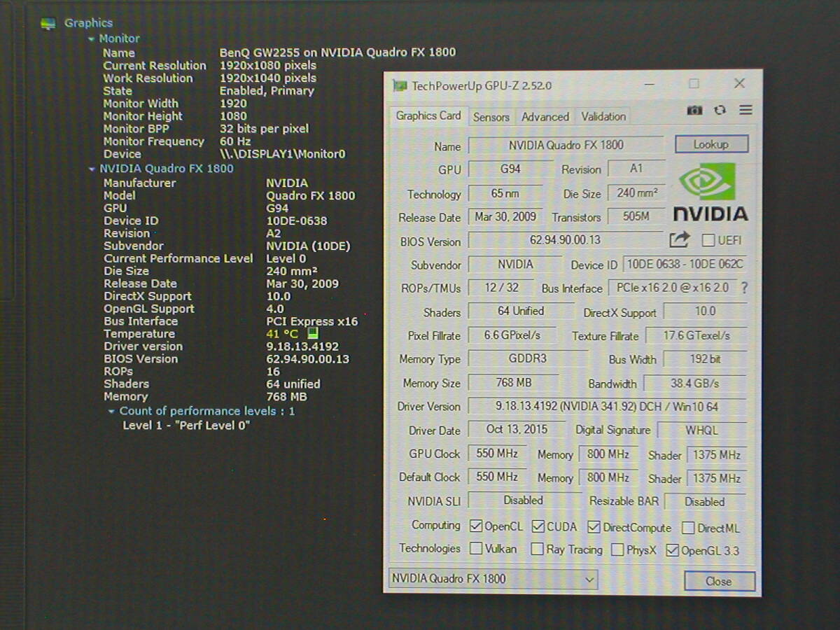Toggle the DirectML checkbox
This screenshot has width=840, height=630.
[x=688, y=528]
